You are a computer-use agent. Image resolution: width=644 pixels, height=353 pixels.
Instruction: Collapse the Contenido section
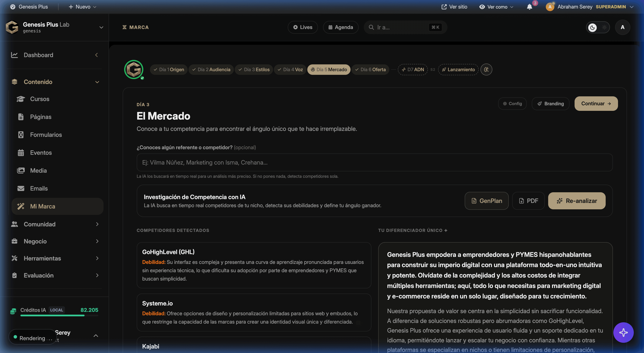[x=97, y=82]
